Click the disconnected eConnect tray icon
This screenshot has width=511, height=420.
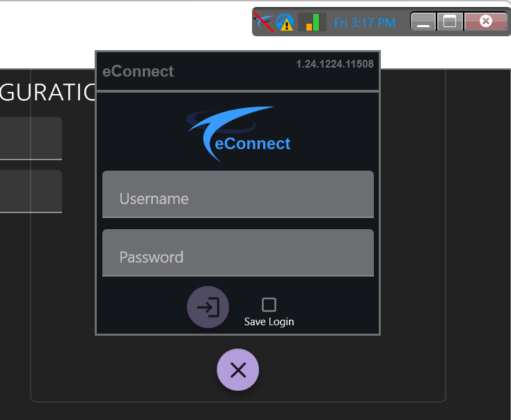coord(263,22)
